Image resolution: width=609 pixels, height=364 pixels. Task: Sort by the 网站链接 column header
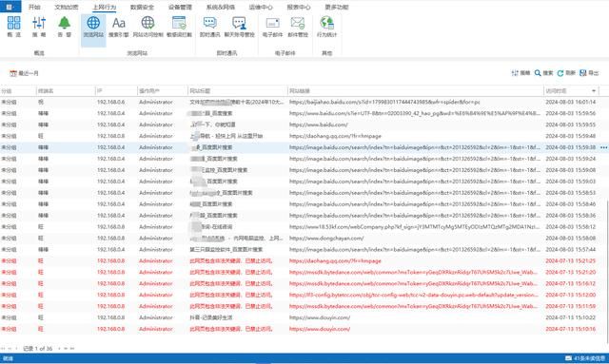pyautogui.click(x=415, y=91)
